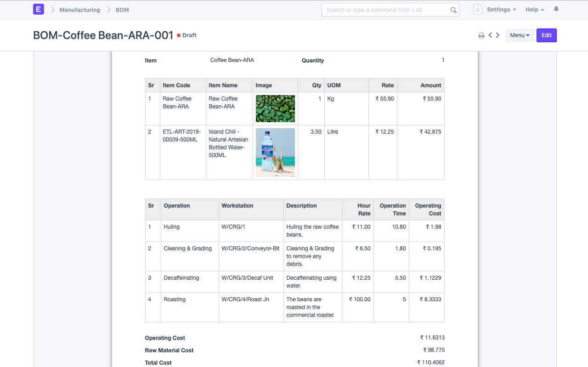
Task: Click the search magnifier icon
Action: click(x=453, y=10)
